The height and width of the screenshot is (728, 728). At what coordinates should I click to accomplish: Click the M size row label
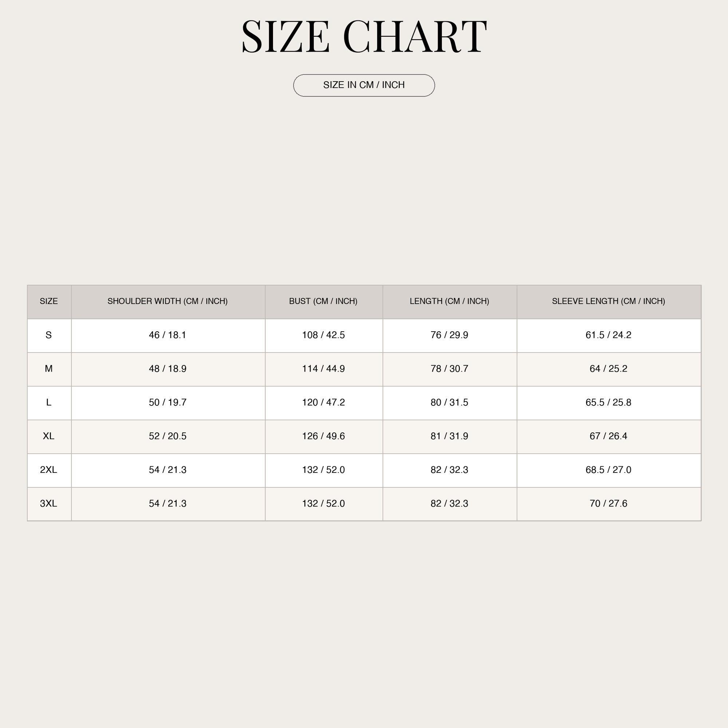pyautogui.click(x=49, y=369)
